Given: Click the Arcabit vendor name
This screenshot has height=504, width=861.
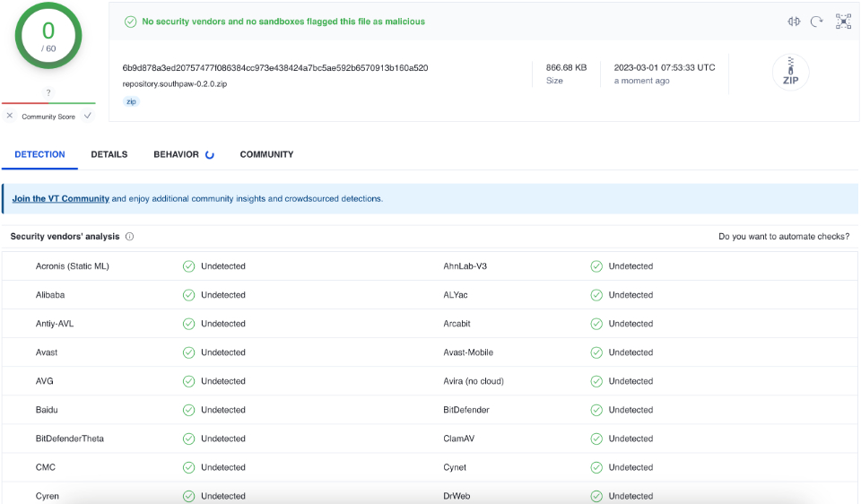Looking at the screenshot, I should pyautogui.click(x=457, y=324).
